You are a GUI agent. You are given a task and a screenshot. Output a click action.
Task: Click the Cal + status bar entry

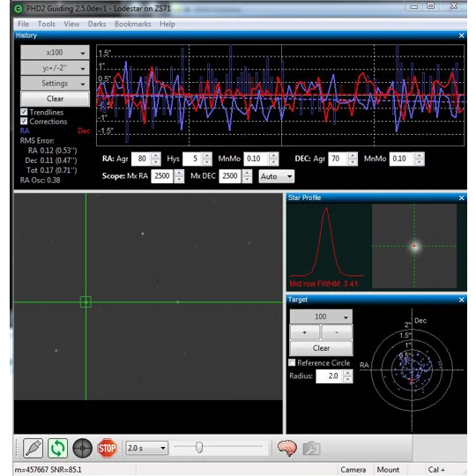436,470
